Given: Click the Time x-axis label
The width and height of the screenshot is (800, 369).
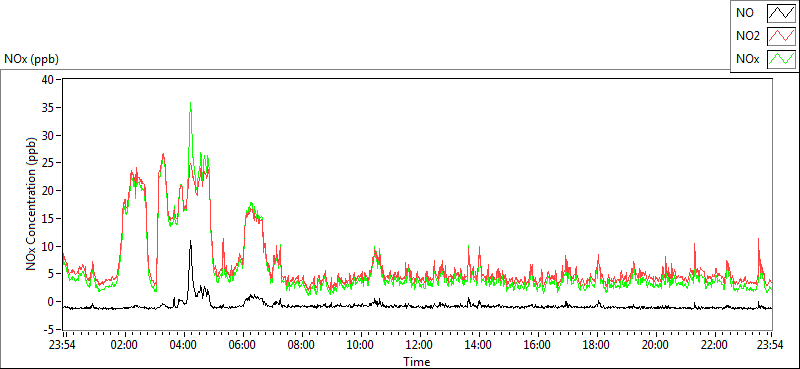Looking at the screenshot, I should [417, 362].
